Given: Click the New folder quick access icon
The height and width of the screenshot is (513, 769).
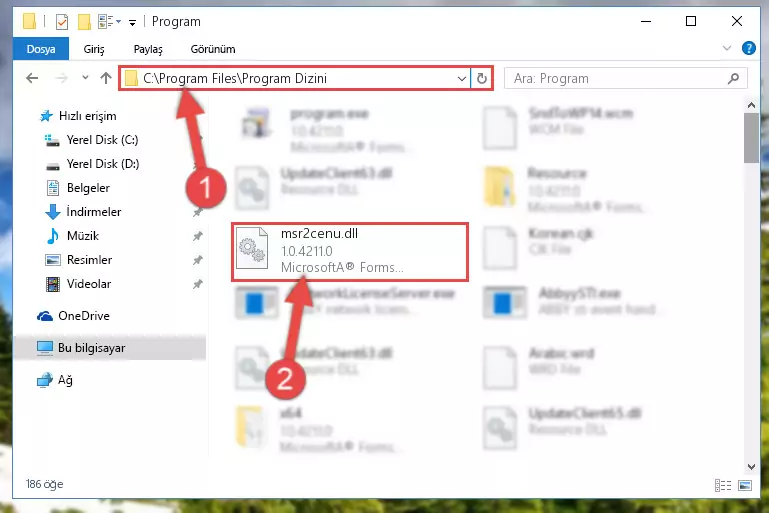Looking at the screenshot, I should click(84, 22).
